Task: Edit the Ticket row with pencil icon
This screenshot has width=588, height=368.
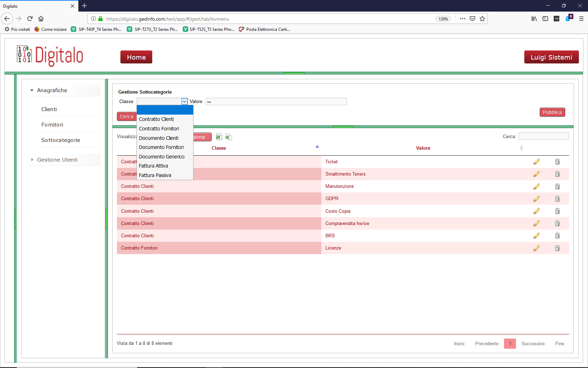Action: pos(537,162)
